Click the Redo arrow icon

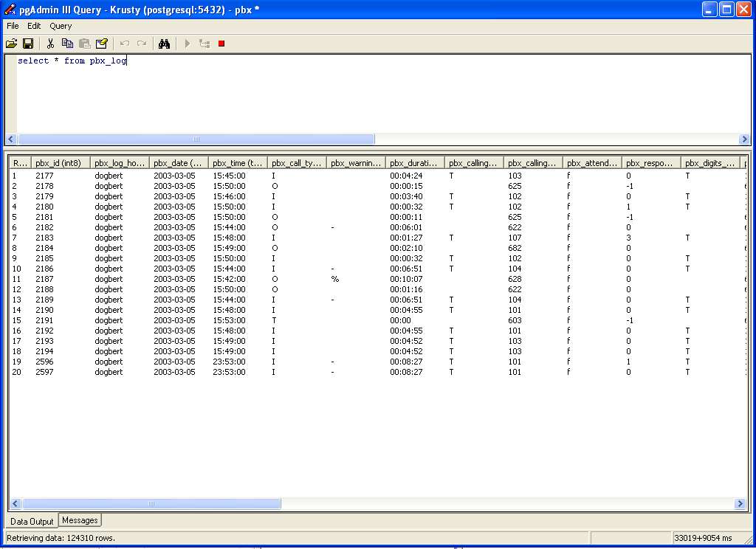[x=142, y=44]
